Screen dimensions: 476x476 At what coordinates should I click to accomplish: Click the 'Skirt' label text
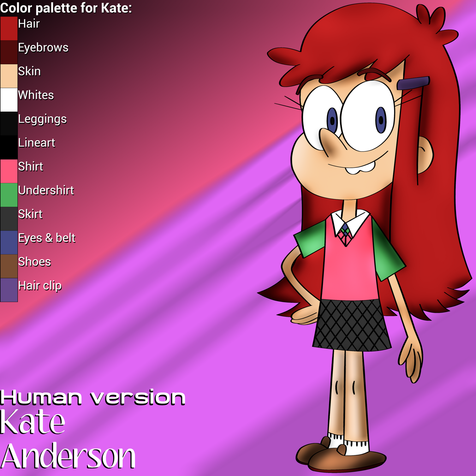(30, 214)
